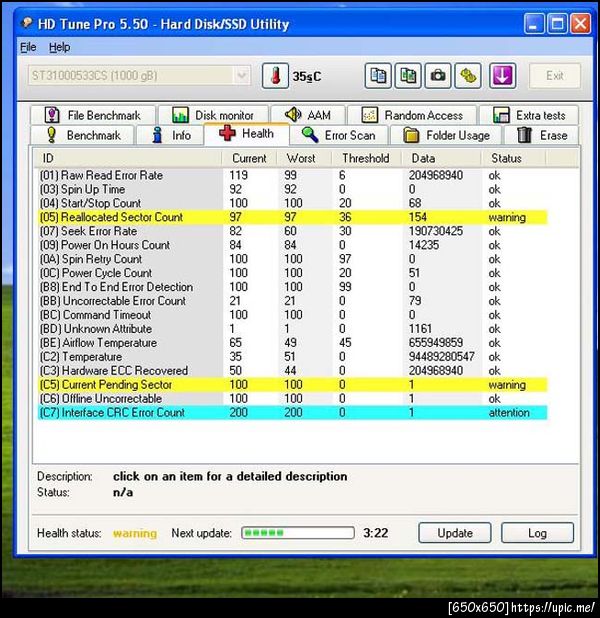Switch to the Random Access tab

point(412,115)
